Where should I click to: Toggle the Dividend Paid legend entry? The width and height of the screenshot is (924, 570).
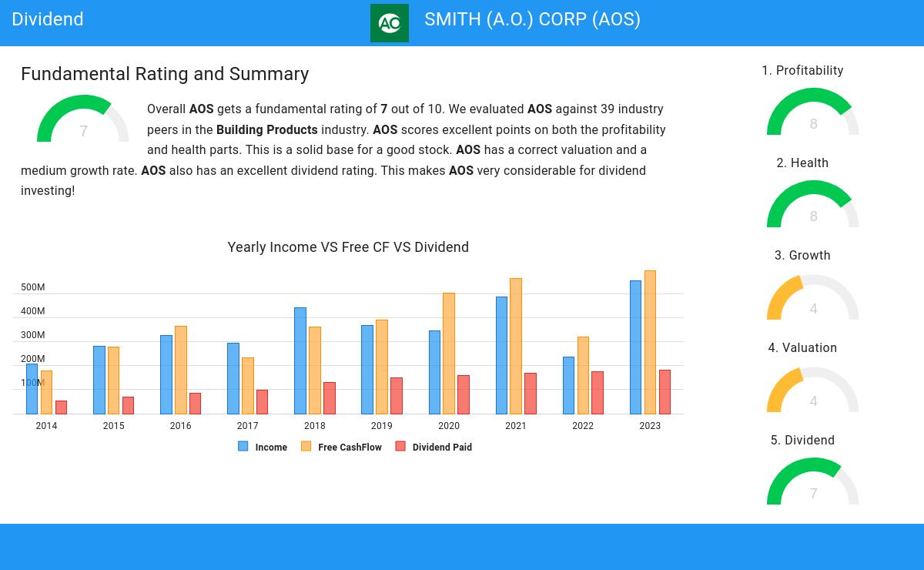coord(434,447)
